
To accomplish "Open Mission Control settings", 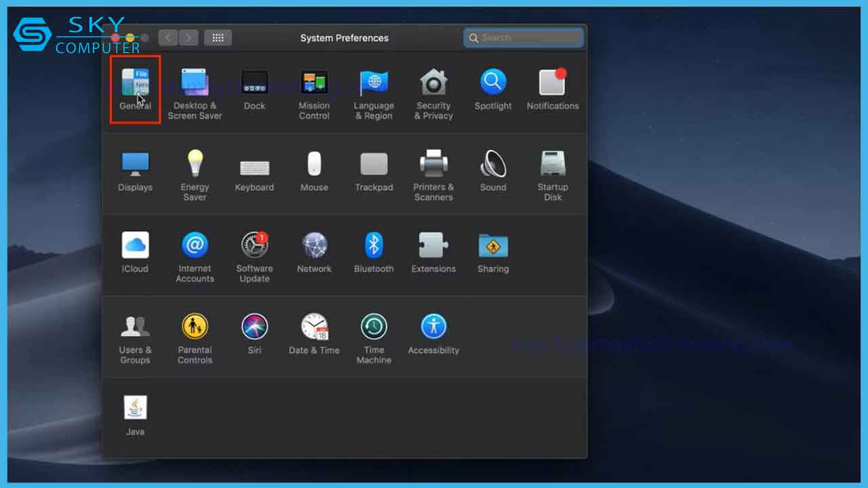I will [x=314, y=94].
